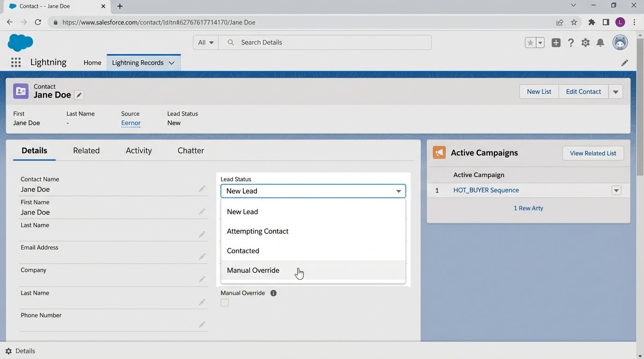Click the pencil next to Jane Doe header

point(79,95)
